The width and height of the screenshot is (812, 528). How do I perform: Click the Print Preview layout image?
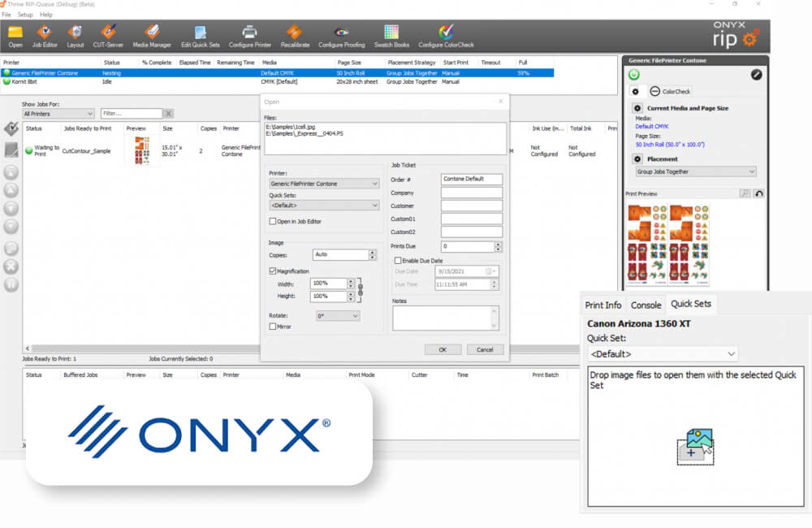pos(668,245)
